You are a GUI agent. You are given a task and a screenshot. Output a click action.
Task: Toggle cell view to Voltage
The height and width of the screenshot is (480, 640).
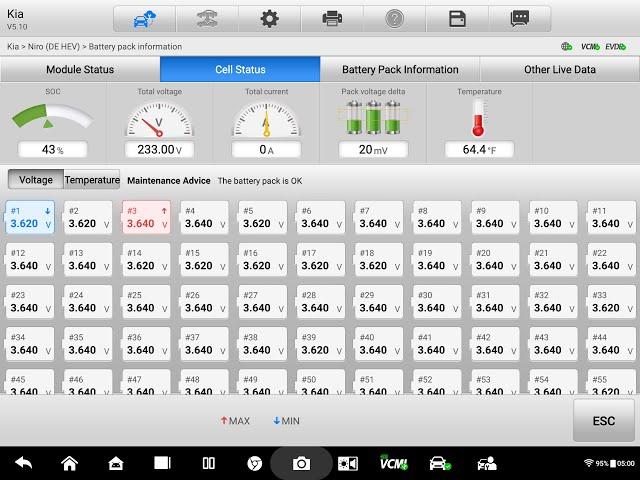pos(36,180)
